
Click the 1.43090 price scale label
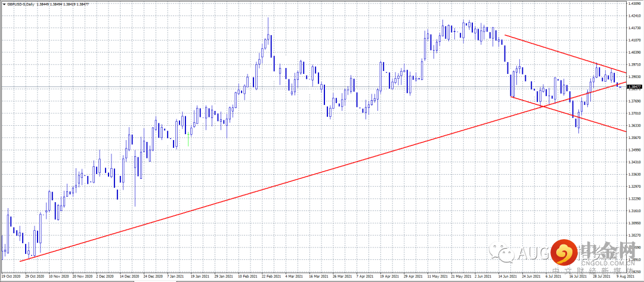(x=635, y=4)
